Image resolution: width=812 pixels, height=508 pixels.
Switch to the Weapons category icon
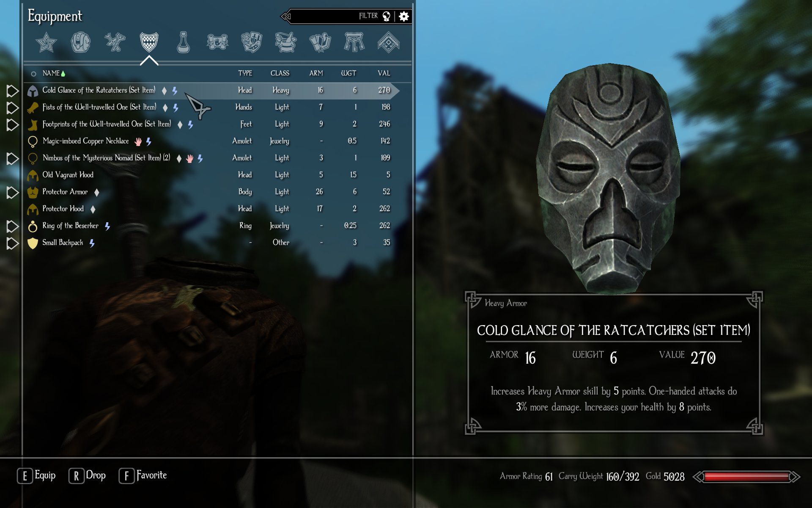(115, 42)
